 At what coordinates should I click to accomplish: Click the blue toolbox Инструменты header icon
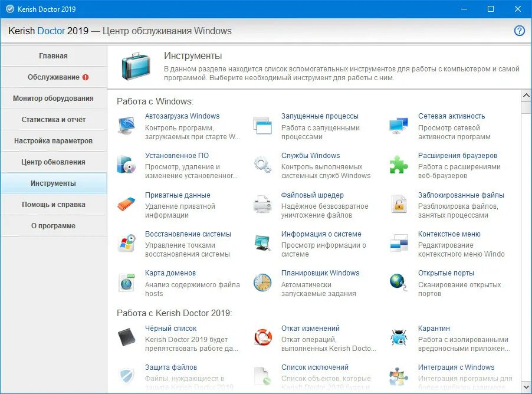point(136,66)
